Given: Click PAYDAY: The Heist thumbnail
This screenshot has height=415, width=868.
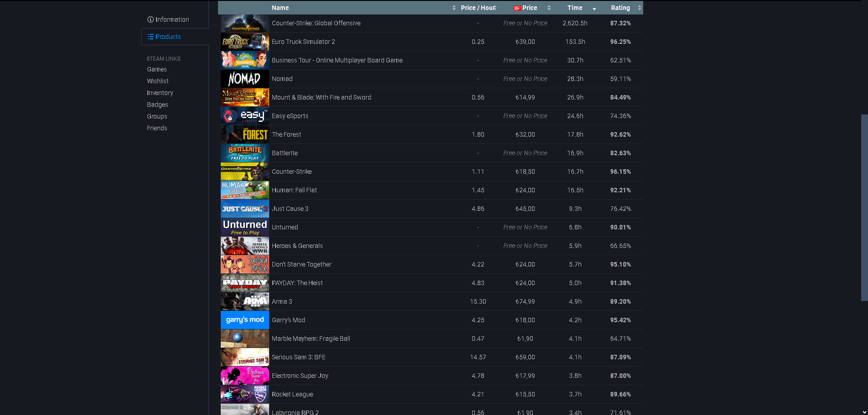Looking at the screenshot, I should [245, 283].
